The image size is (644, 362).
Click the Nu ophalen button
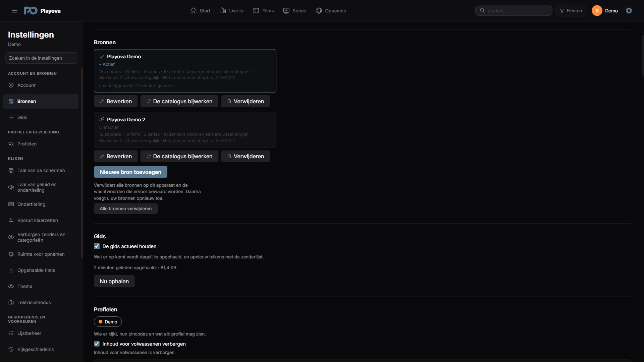114,281
